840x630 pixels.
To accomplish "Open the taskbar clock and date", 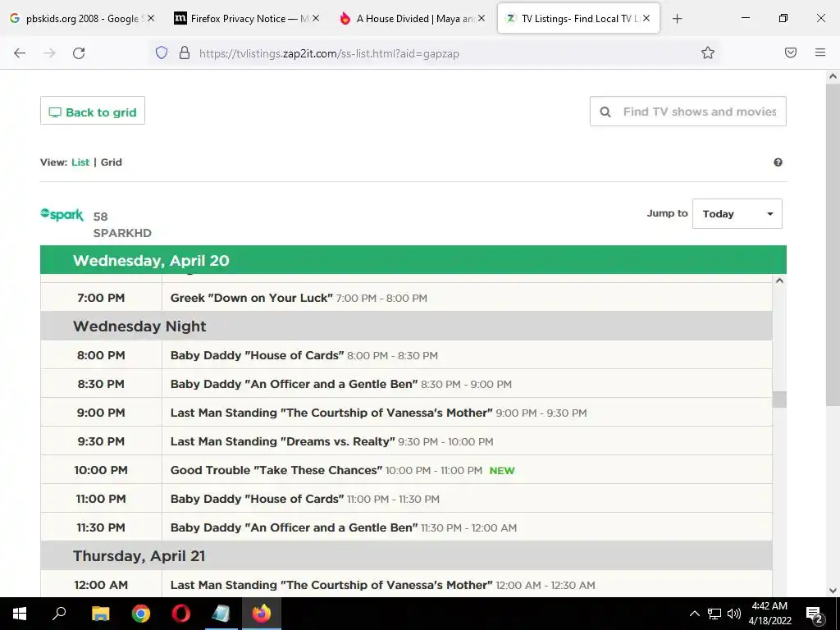I will (x=769, y=614).
